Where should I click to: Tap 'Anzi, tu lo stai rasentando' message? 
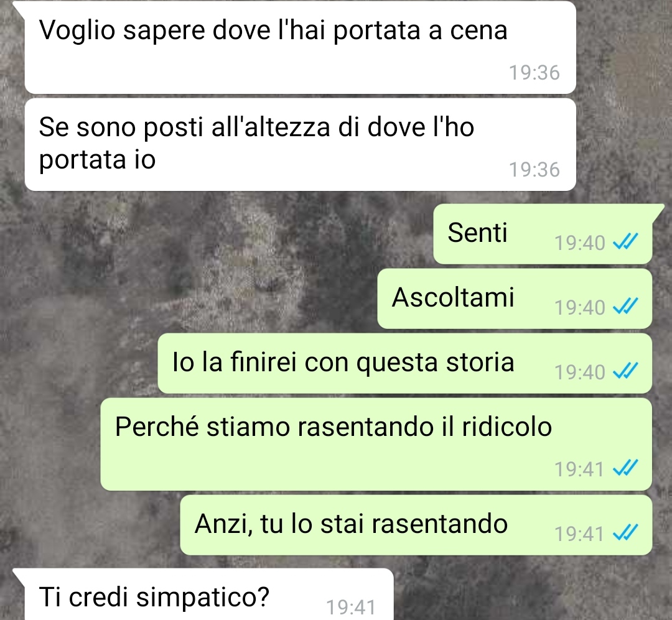(416, 525)
